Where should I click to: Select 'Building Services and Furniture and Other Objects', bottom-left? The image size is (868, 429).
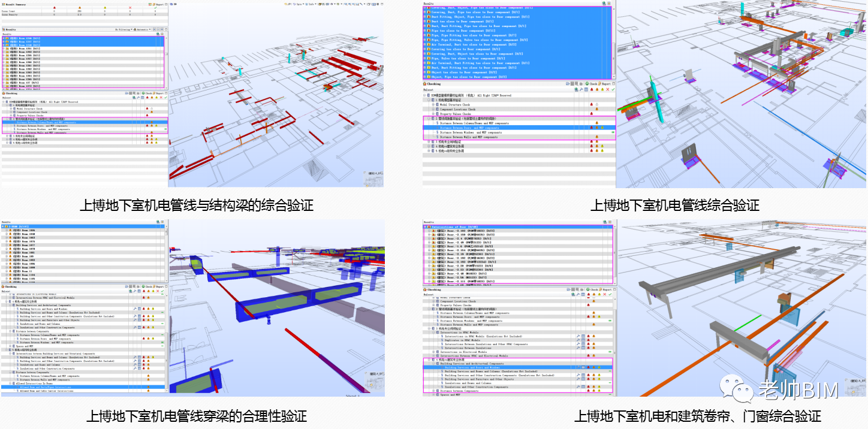(49, 320)
